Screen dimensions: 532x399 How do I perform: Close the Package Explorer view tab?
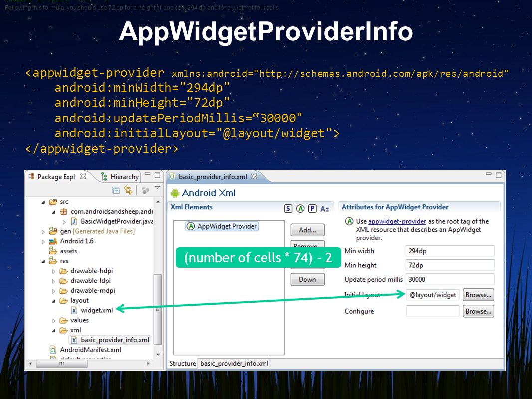83,176
